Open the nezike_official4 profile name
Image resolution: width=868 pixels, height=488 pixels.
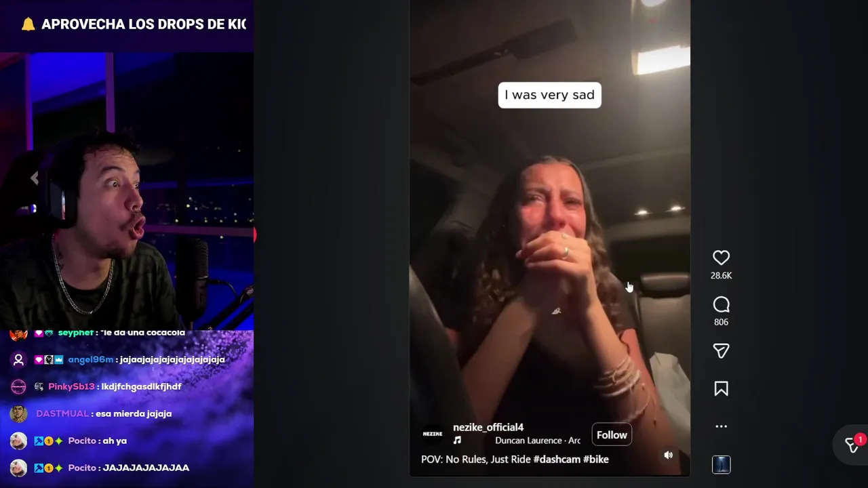tap(488, 427)
